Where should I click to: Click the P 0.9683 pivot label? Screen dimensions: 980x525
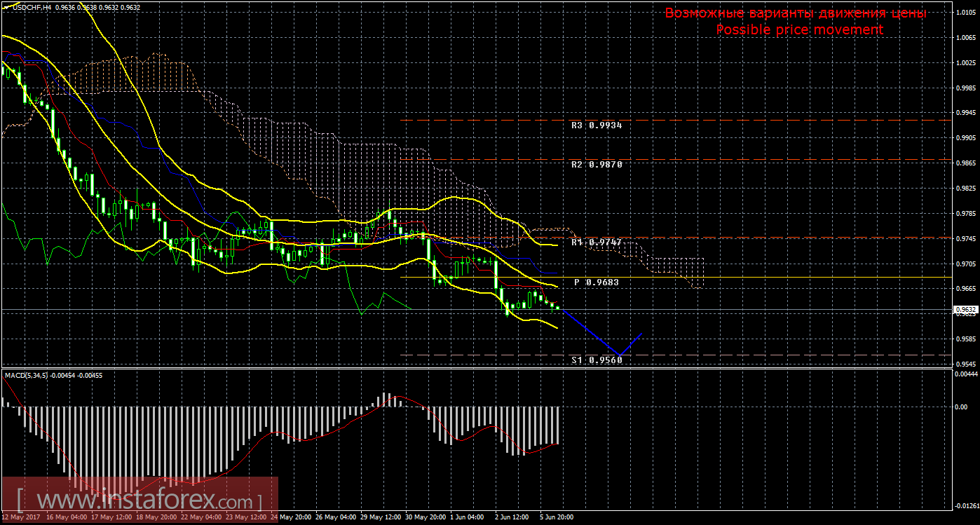pyautogui.click(x=597, y=282)
